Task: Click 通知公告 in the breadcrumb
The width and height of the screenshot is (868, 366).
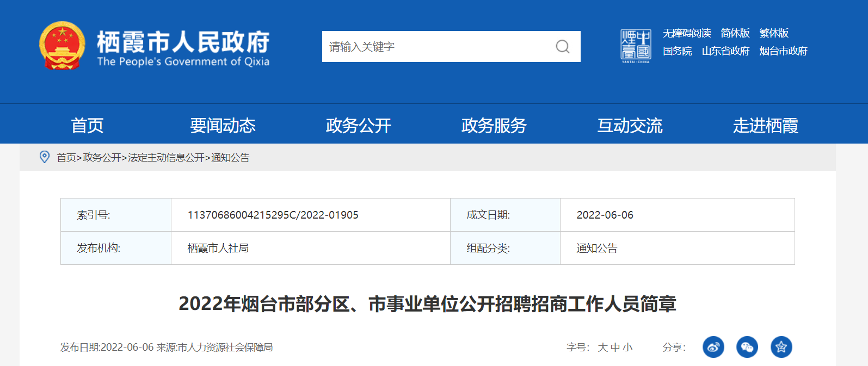Action: pos(230,158)
